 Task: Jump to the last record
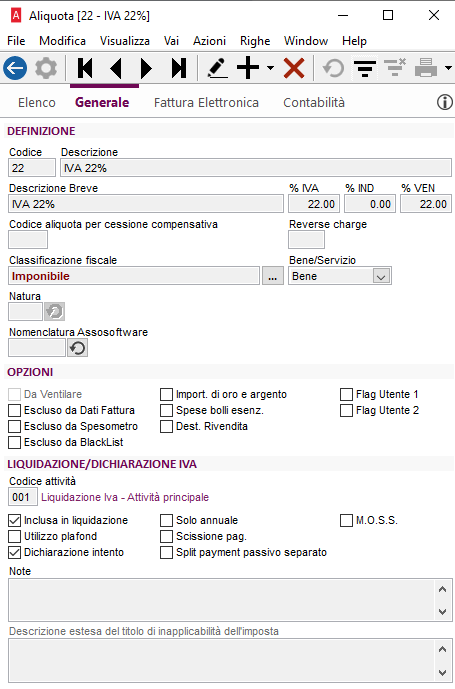click(x=179, y=69)
